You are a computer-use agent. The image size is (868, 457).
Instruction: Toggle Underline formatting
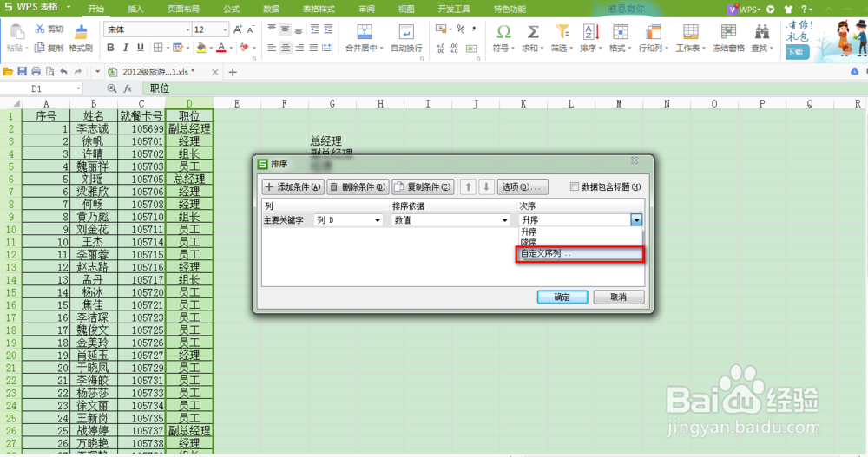[x=140, y=48]
